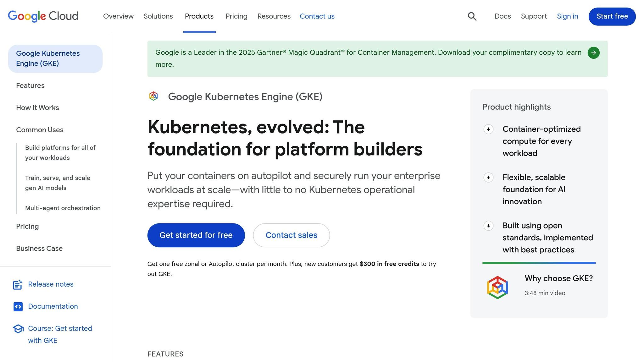Image resolution: width=644 pixels, height=362 pixels.
Task: Click the Release notes icon in the sidebar
Action: pos(18,285)
